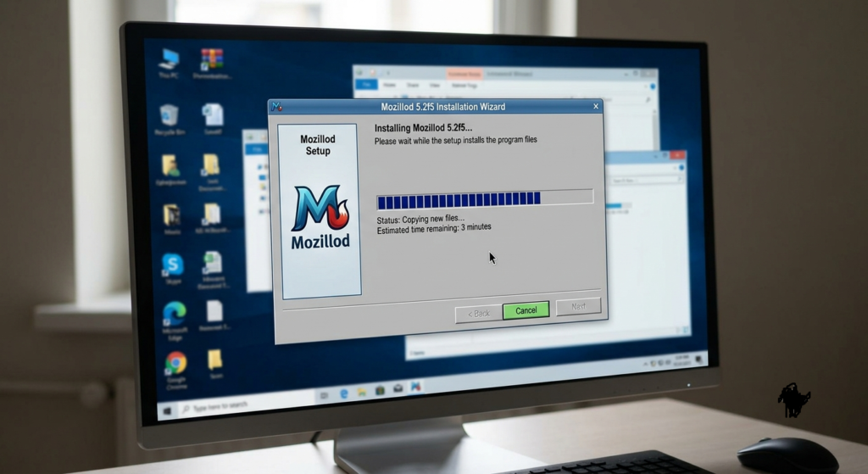Click the greyed Next button
The image size is (868, 474).
578,306
